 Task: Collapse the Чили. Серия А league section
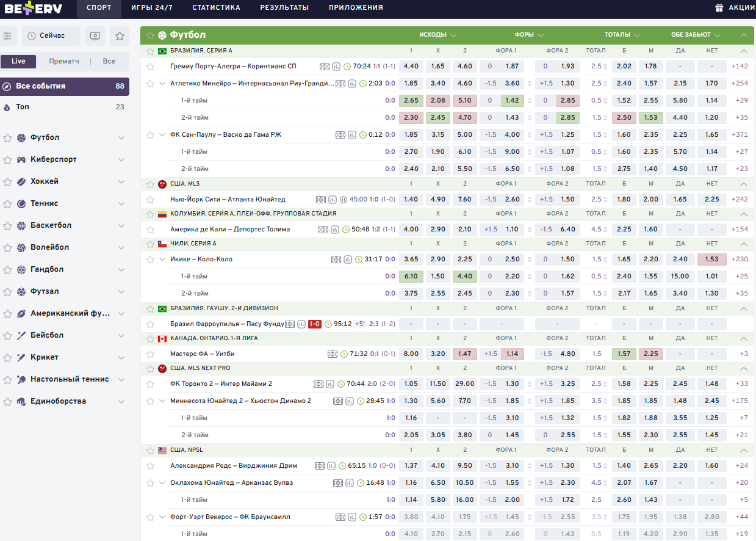(743, 244)
